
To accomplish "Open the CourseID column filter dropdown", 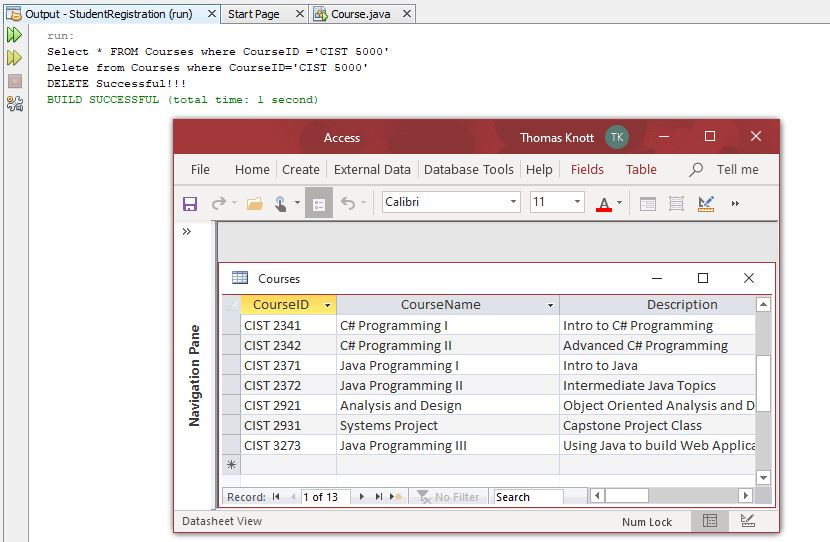I will pyautogui.click(x=328, y=305).
